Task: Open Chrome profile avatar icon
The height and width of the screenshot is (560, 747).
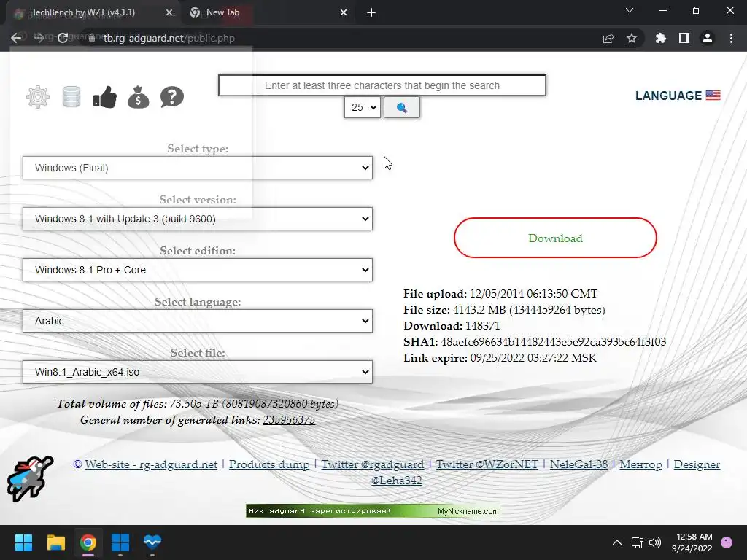Action: [x=708, y=38]
